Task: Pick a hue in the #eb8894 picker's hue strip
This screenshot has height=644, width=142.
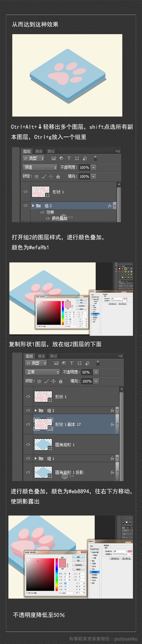Action: [x=56, y=574]
